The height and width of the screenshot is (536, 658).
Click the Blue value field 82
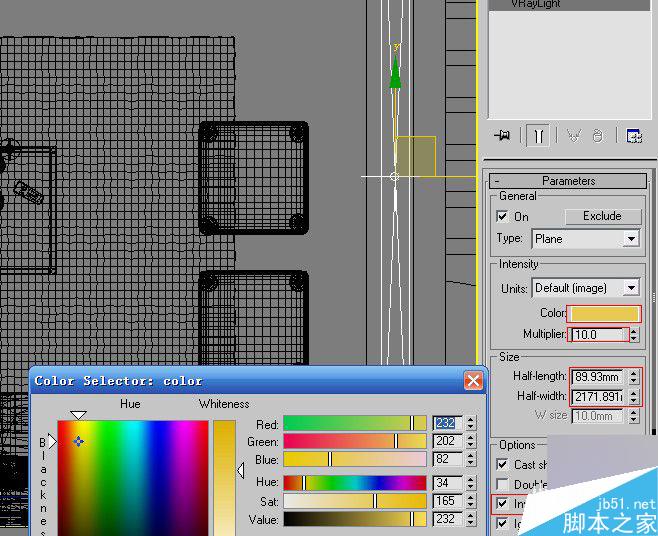(447, 459)
